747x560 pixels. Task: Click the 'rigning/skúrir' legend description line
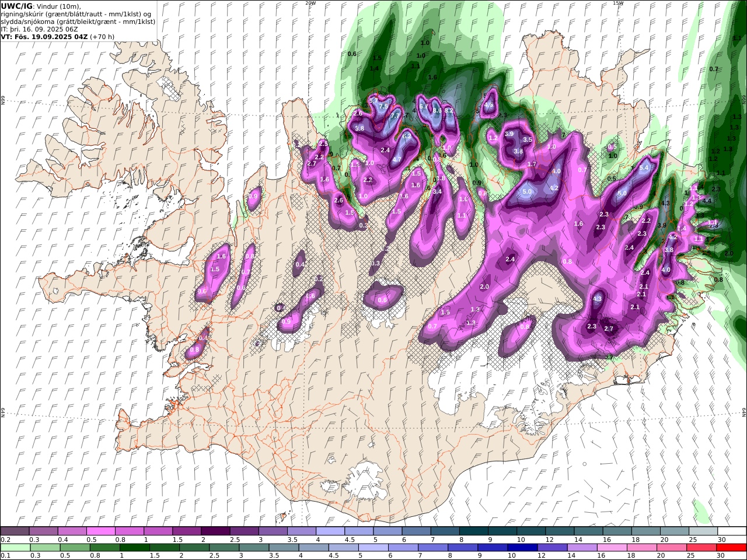tap(76, 14)
